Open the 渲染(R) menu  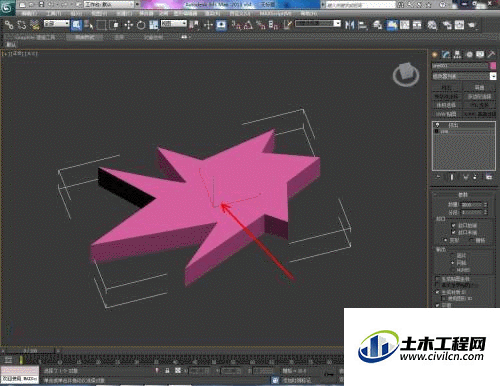(212, 14)
